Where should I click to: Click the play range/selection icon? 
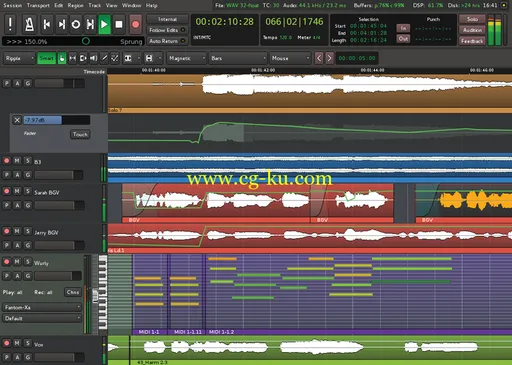tap(90, 24)
